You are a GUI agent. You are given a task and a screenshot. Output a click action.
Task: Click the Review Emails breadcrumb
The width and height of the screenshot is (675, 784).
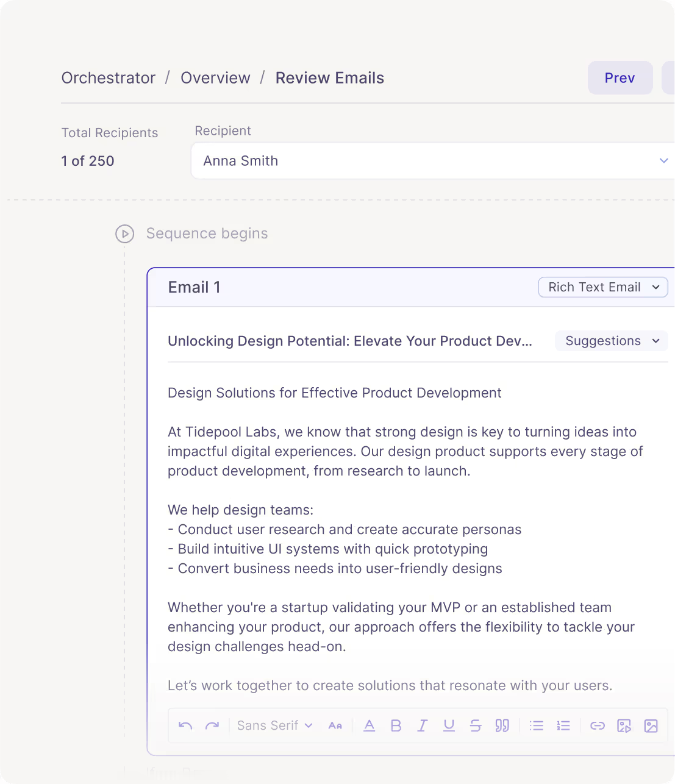330,78
